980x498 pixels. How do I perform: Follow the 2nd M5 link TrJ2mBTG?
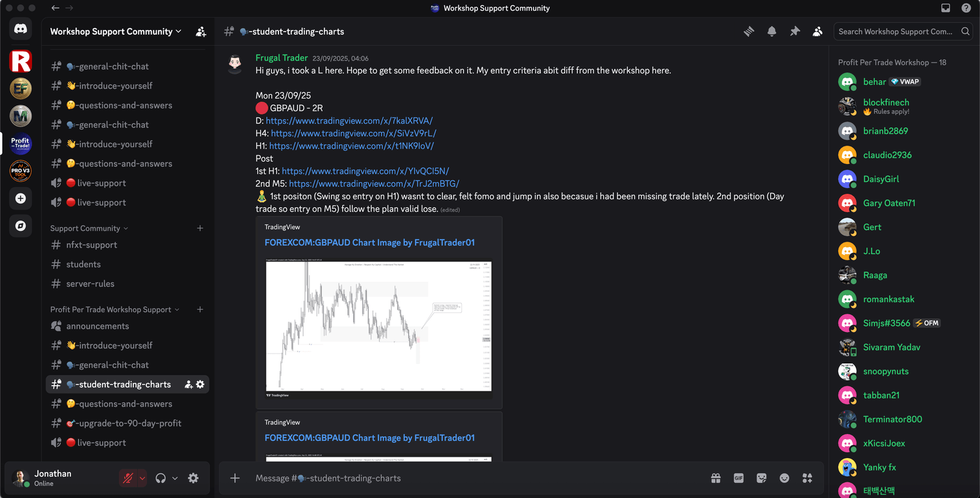point(374,184)
